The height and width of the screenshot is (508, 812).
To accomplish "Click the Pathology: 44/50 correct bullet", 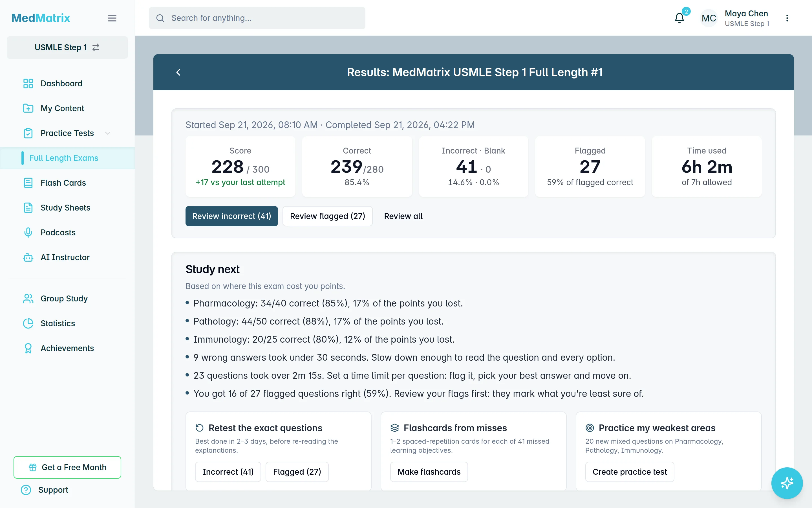I will tap(318, 321).
